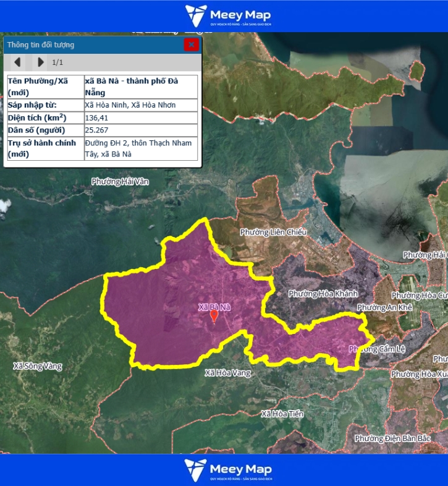448x486 pixels.
Task: Click the Meey Map logo in footer
Action: coord(228,470)
